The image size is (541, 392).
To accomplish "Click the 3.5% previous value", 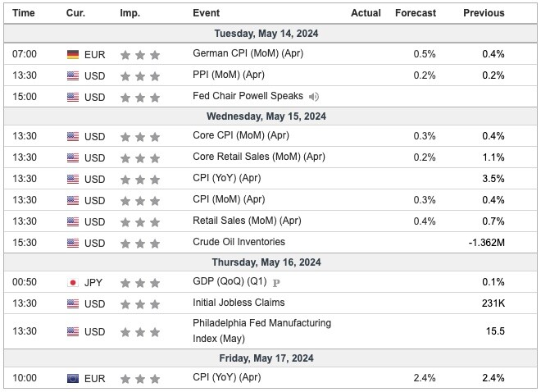I will 493,179.
